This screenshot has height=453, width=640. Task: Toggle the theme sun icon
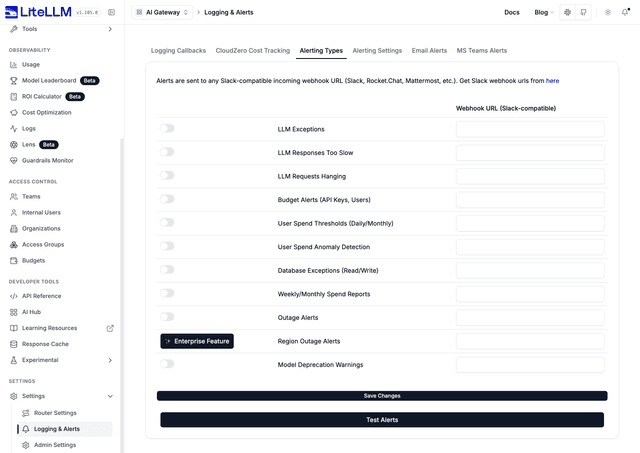(608, 12)
